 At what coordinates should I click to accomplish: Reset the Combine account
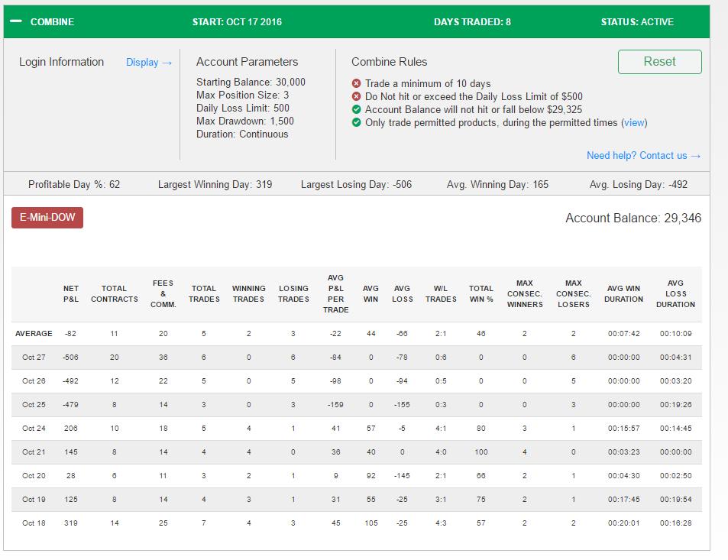pos(659,62)
